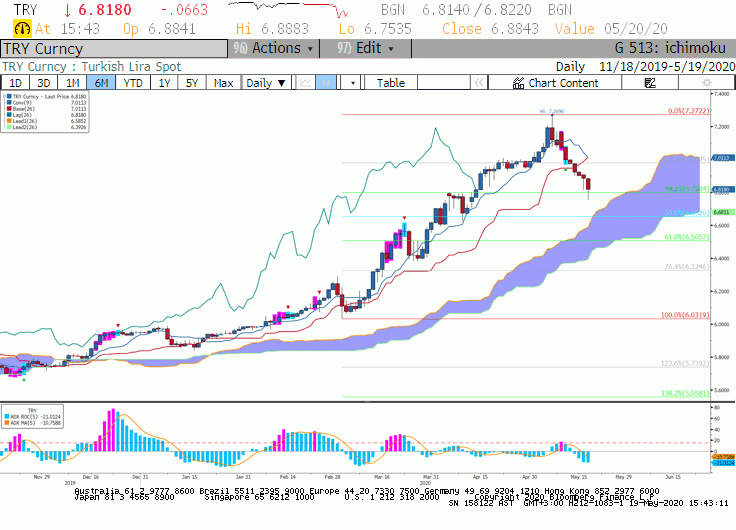Image resolution: width=736 pixels, height=530 pixels.
Task: Click the line chart type icon
Action: coord(306,83)
